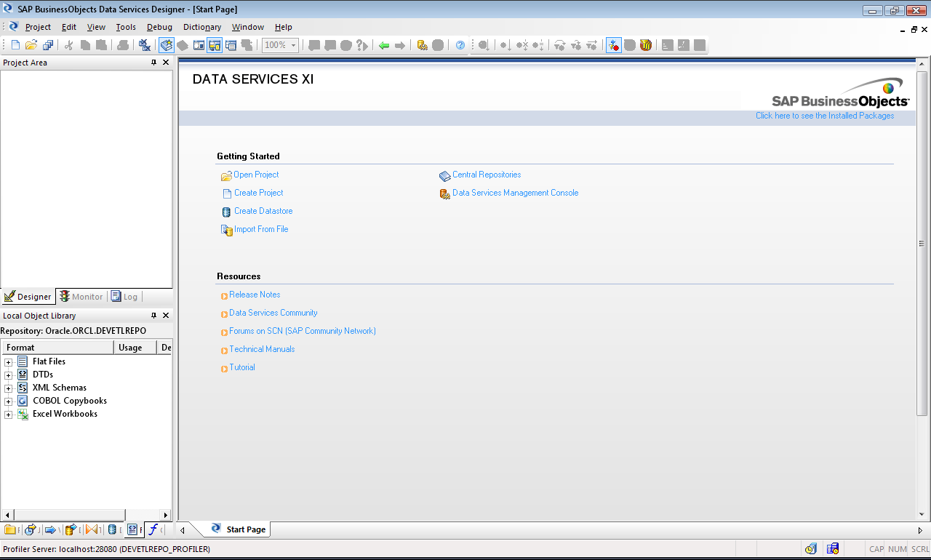Expand the COBOL Copybooks node
Viewport: 931px width, 560px height.
click(9, 401)
